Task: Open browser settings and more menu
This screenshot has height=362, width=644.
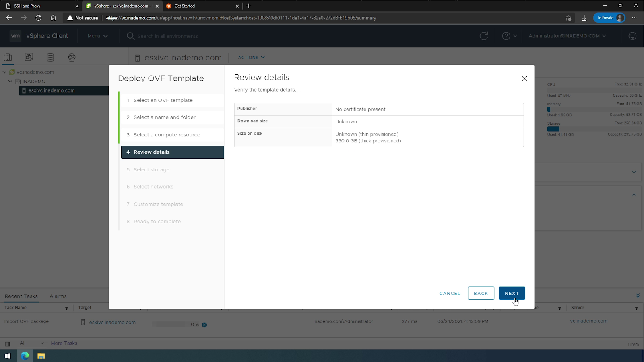Action: 634,18
